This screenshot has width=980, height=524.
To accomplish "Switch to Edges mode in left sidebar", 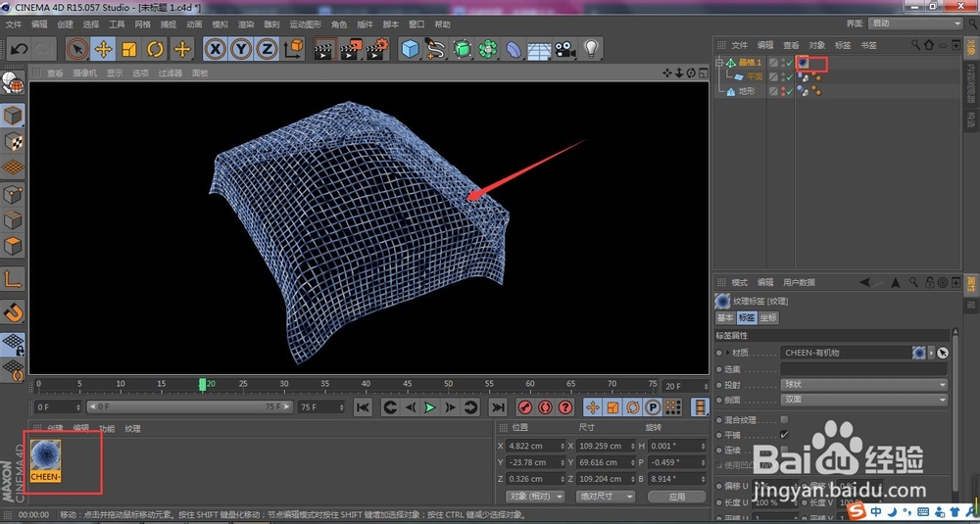I will 13,219.
